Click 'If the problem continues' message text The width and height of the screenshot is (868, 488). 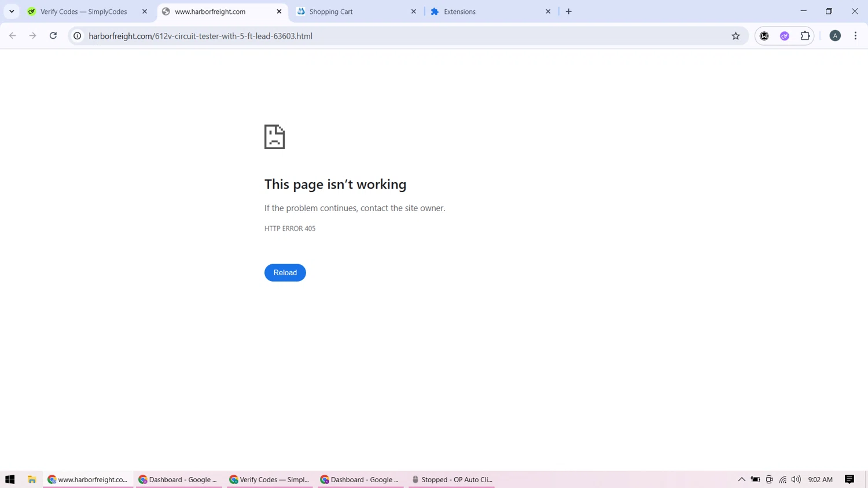(x=355, y=208)
